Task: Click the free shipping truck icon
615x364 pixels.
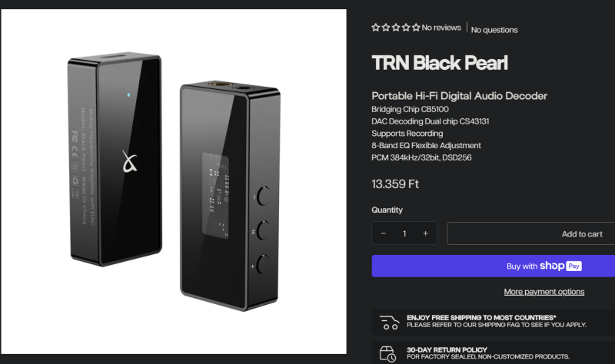Action: tap(390, 322)
